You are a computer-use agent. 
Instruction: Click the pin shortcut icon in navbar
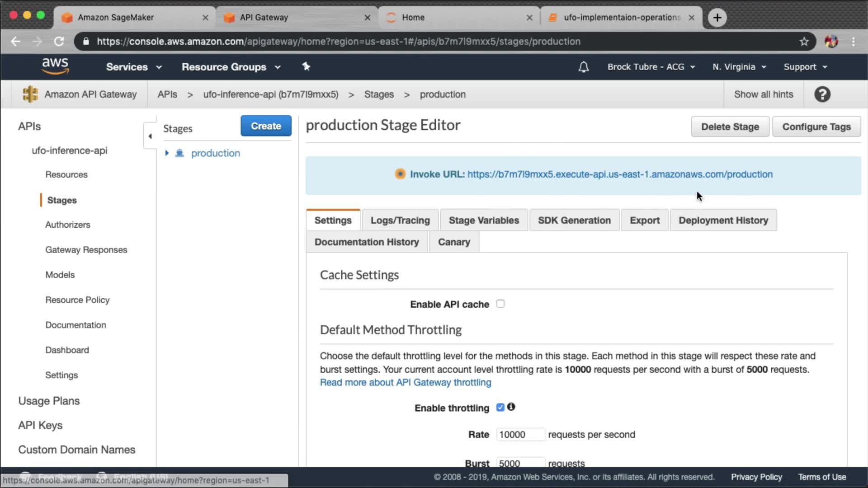point(306,66)
